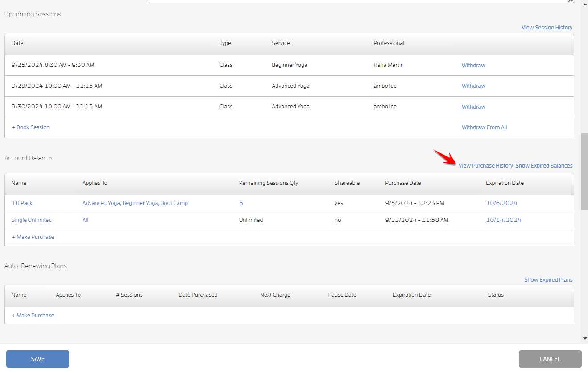Click the vertical scrollbar thumb
588x373 pixels.
pos(584,172)
